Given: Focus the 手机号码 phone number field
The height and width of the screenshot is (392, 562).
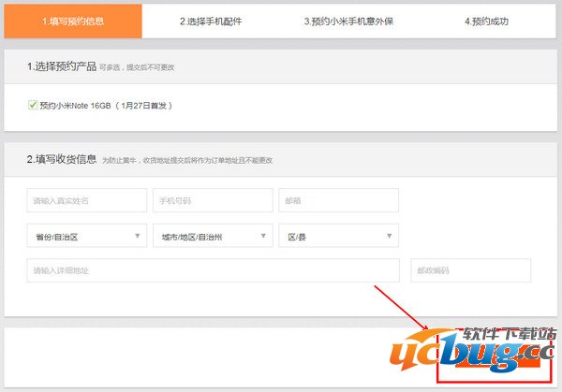Looking at the screenshot, I should [213, 201].
